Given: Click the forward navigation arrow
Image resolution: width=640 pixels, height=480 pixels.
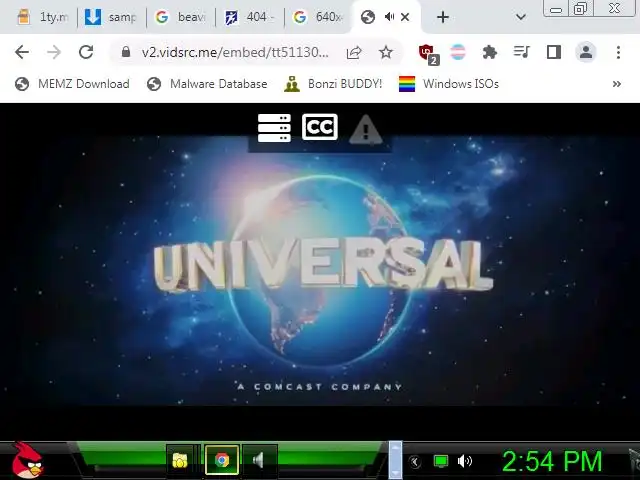Looking at the screenshot, I should [54, 52].
